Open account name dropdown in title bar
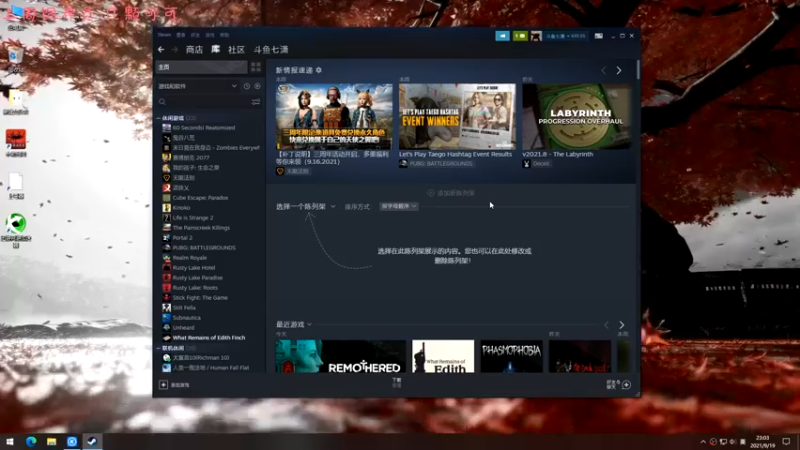 (x=566, y=36)
